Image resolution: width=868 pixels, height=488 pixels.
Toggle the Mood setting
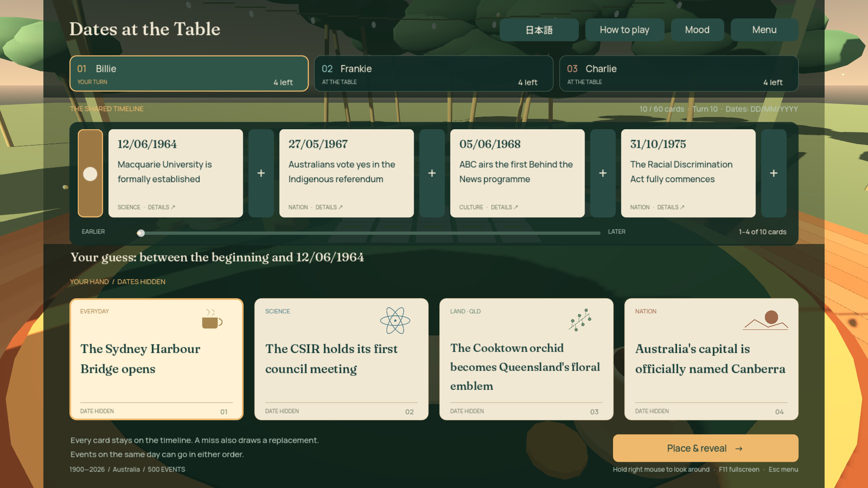697,30
